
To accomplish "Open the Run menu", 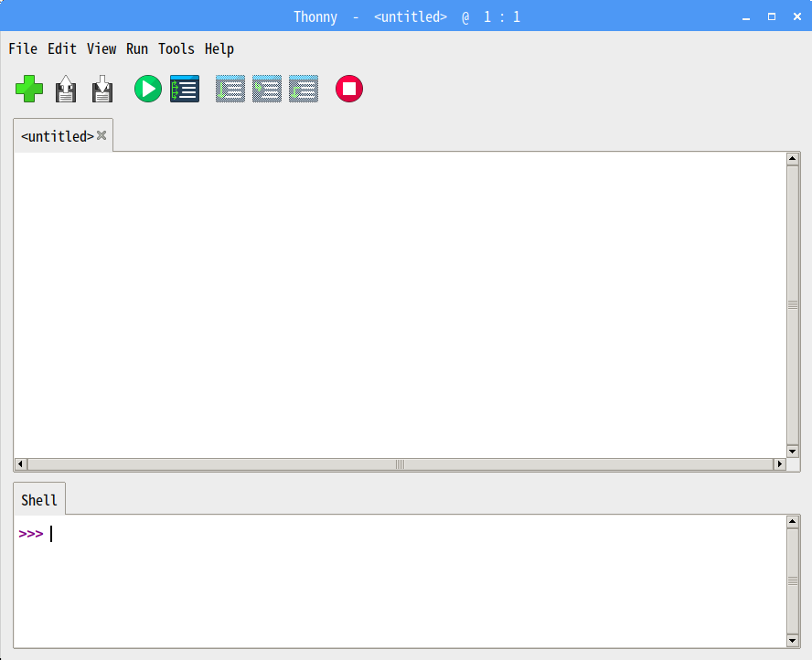I will coord(137,48).
